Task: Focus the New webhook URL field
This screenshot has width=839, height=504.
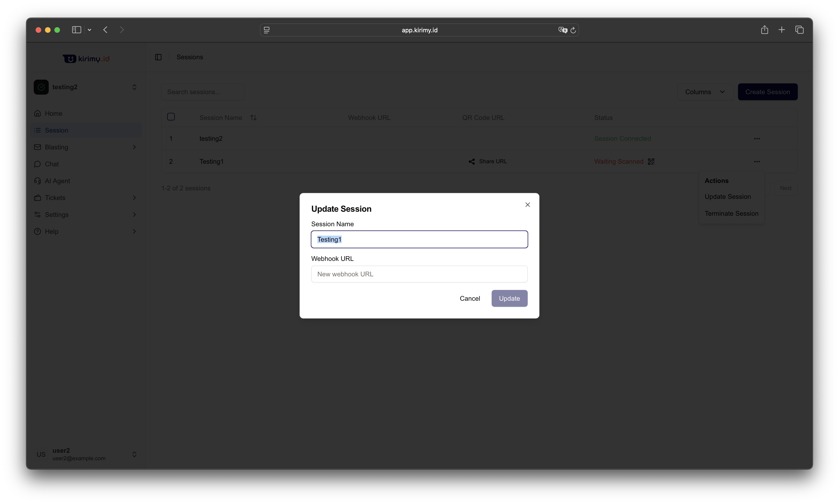Action: point(419,274)
